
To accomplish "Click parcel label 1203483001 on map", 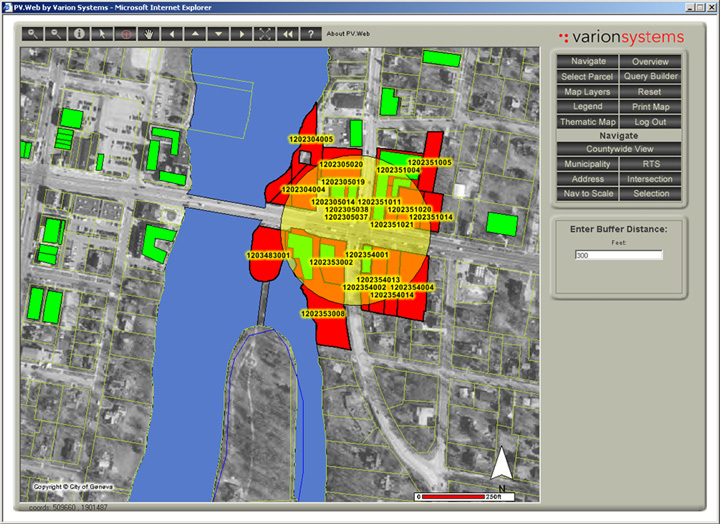I will coord(268,255).
